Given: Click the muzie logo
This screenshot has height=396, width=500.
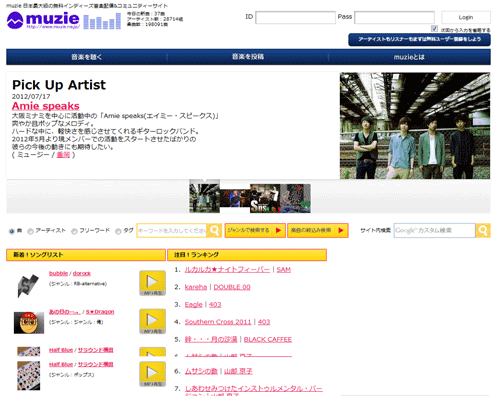Looking at the screenshot, I should (x=43, y=20).
